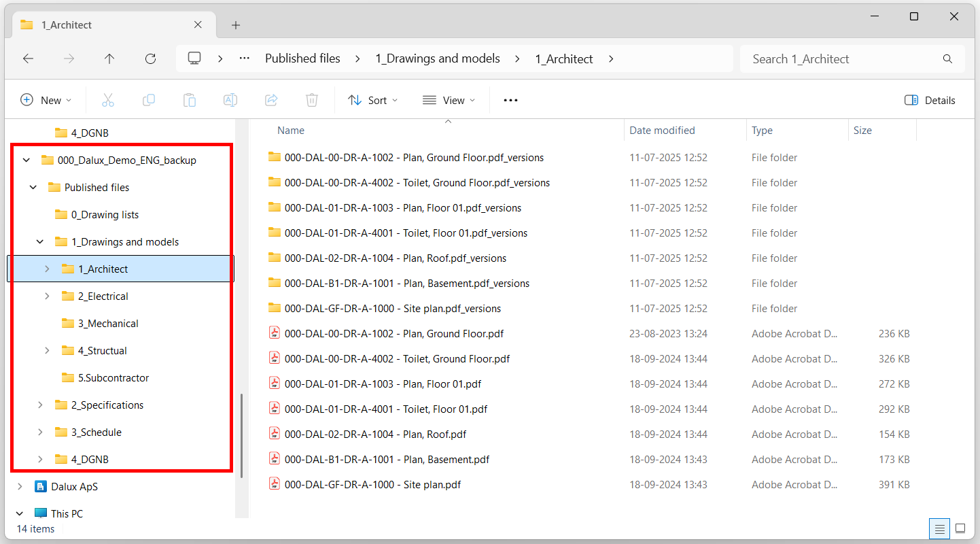Click the Copy icon
Viewport: 980px width, 544px height.
click(x=149, y=99)
